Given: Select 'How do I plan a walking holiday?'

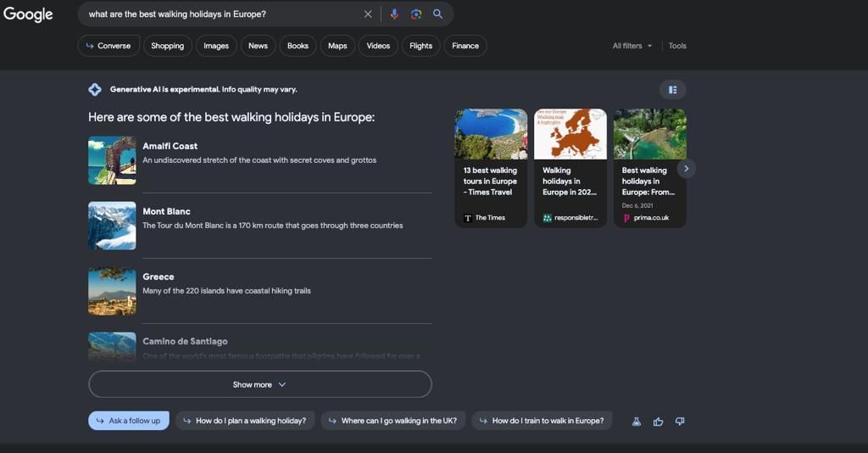Looking at the screenshot, I should point(245,421).
